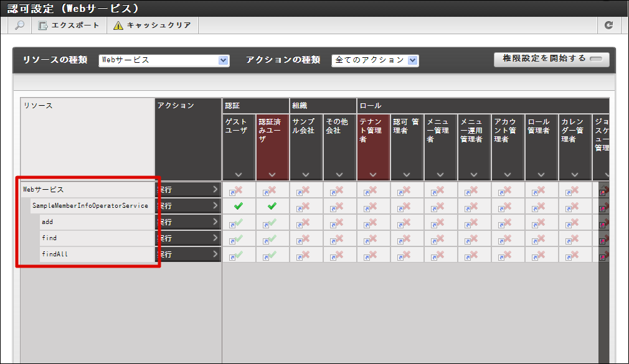Toggle the アカウント管理者 permission on the Webサービス row
629x364 pixels.
pyautogui.click(x=508, y=189)
